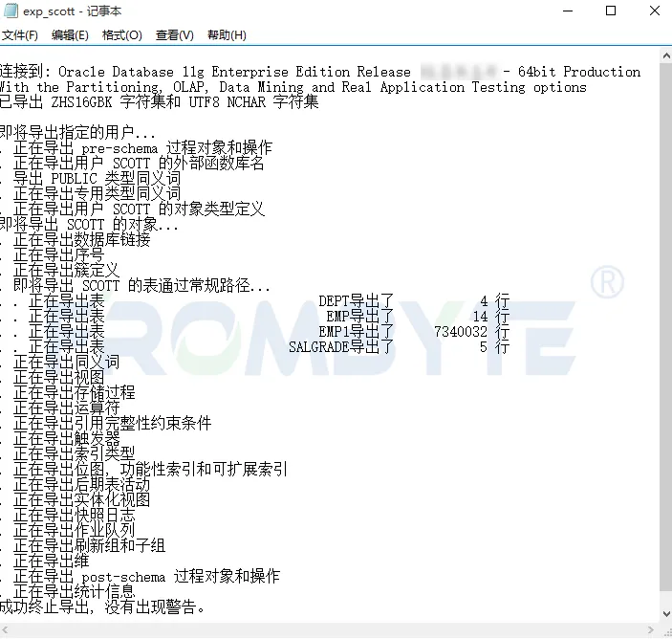Click the text 'post-schema 过程对象和操作'

pos(181,577)
